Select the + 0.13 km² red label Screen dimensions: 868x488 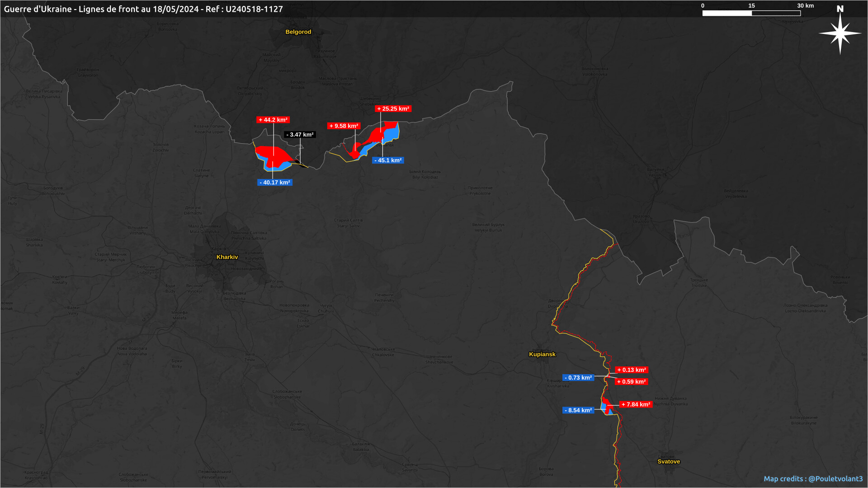point(632,370)
